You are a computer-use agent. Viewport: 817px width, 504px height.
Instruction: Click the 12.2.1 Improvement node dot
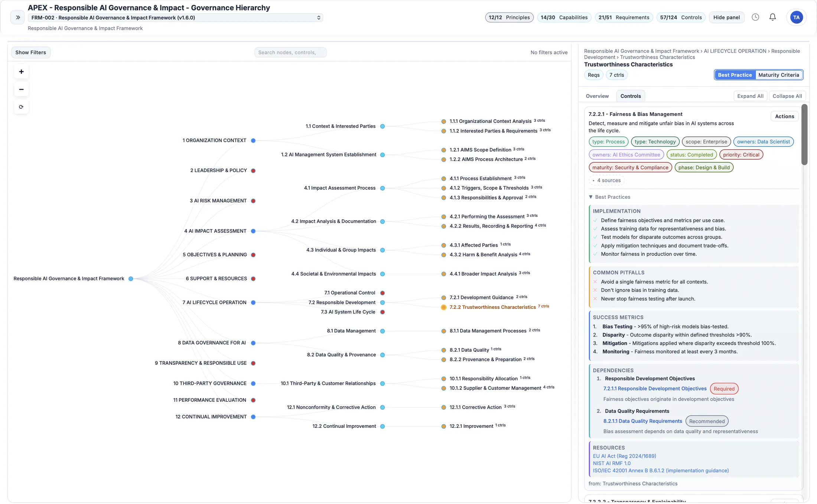coord(443,426)
